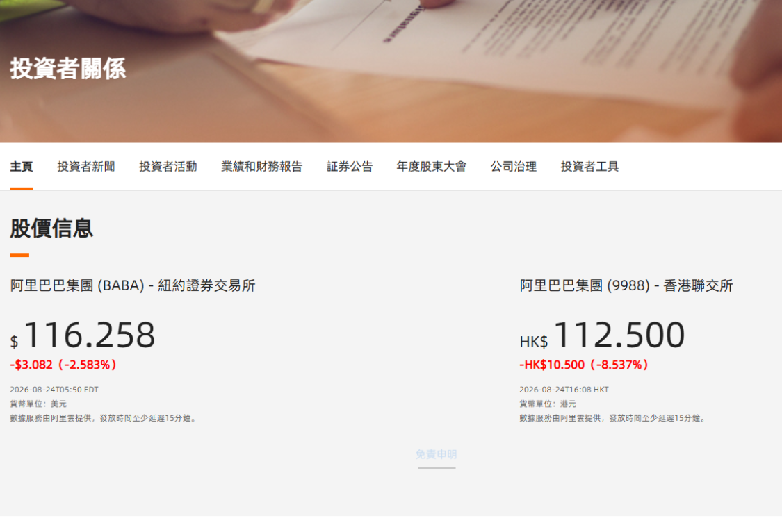Select the 証券公告 tab

(350, 167)
